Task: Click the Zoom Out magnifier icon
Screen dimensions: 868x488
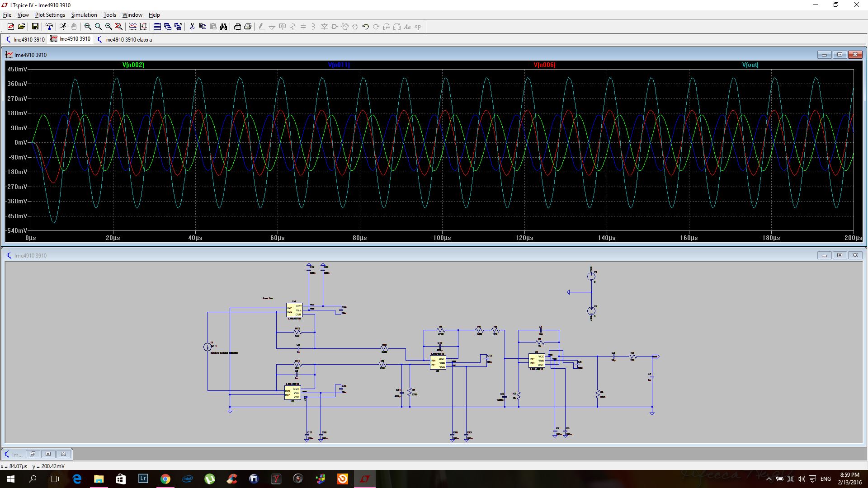Action: point(108,27)
